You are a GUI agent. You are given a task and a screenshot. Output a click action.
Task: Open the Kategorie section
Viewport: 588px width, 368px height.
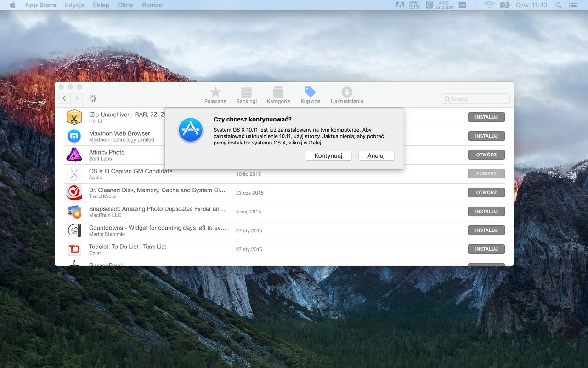pyautogui.click(x=278, y=95)
